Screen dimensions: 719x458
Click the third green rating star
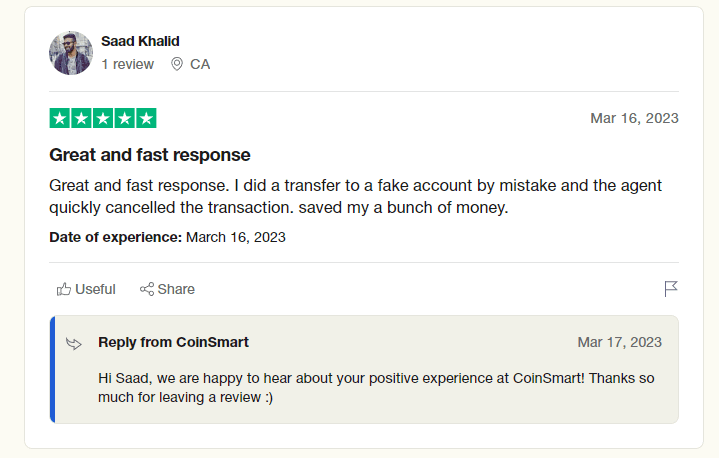103,118
